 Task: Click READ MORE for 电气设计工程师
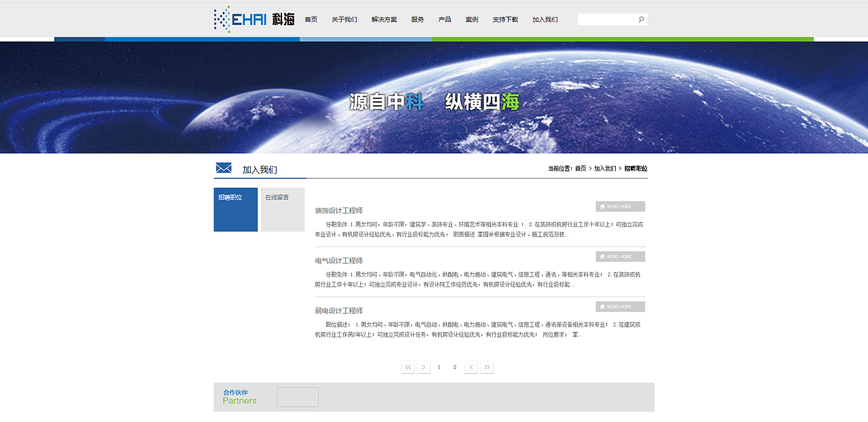coord(620,257)
